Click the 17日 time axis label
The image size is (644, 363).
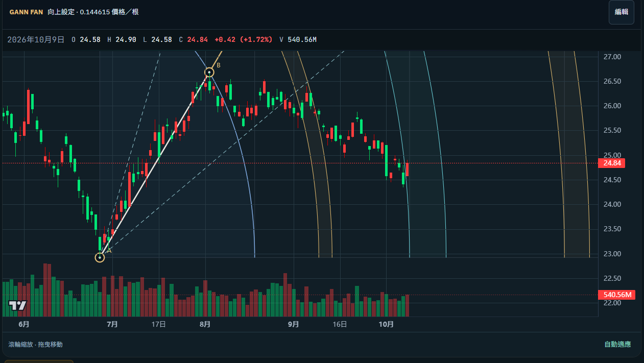(159, 324)
